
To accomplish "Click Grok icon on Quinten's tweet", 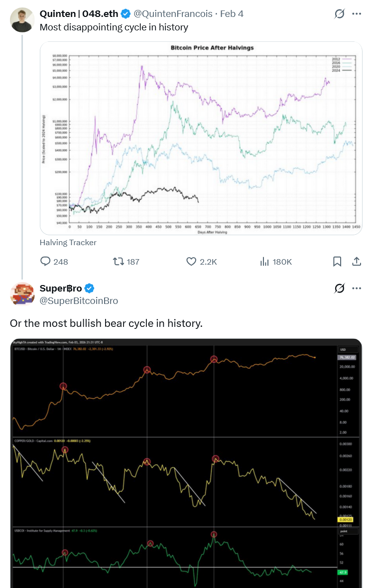I will tap(340, 14).
